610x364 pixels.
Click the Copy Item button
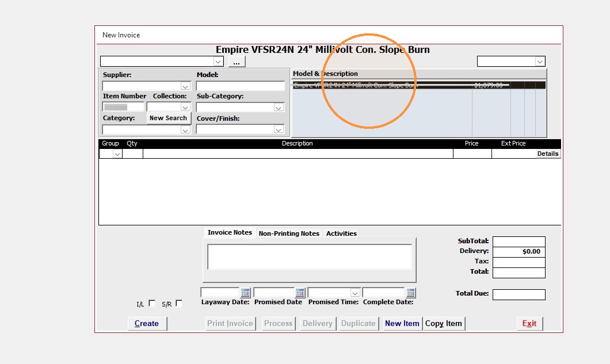444,324
